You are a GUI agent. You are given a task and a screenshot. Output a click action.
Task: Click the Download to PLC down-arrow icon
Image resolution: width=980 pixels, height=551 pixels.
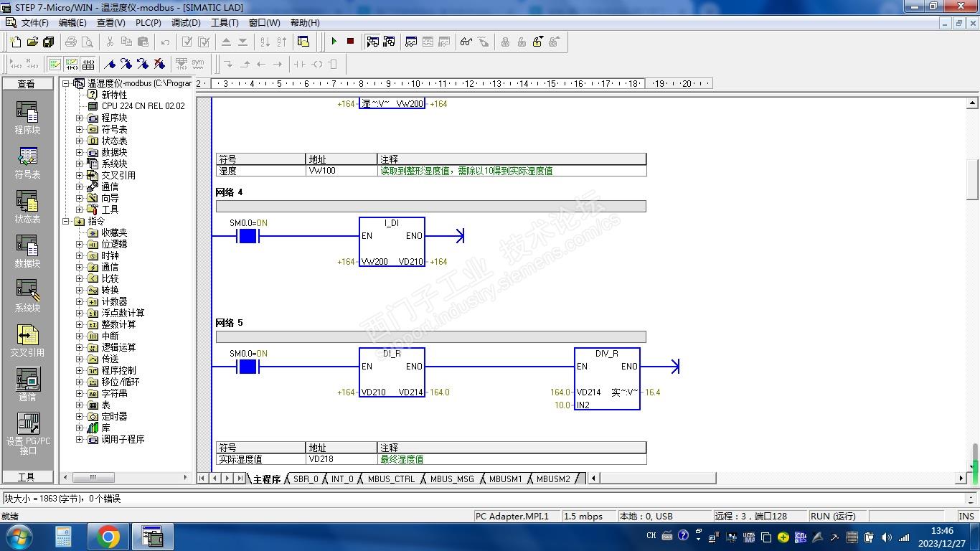coord(242,42)
